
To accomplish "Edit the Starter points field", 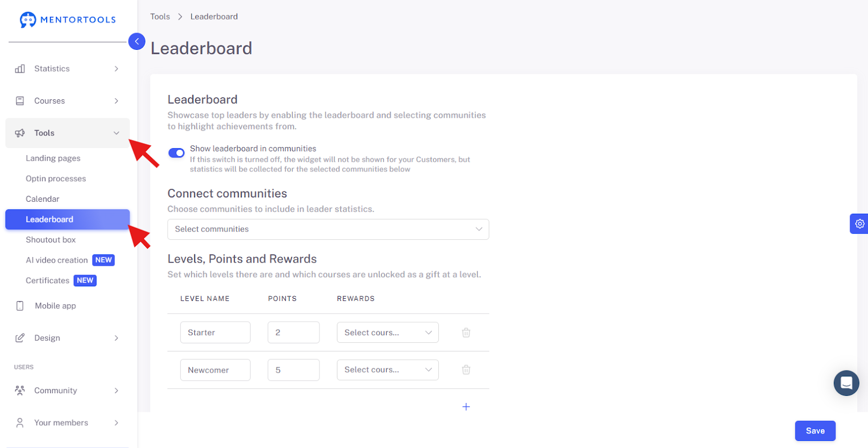I will [x=293, y=332].
